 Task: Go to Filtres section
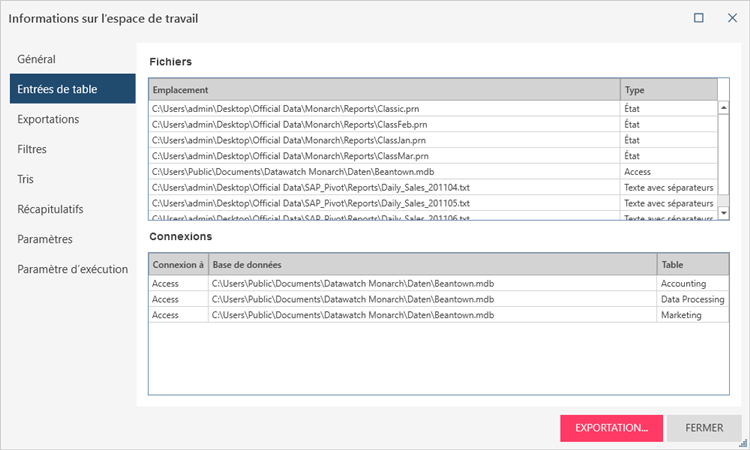[32, 149]
